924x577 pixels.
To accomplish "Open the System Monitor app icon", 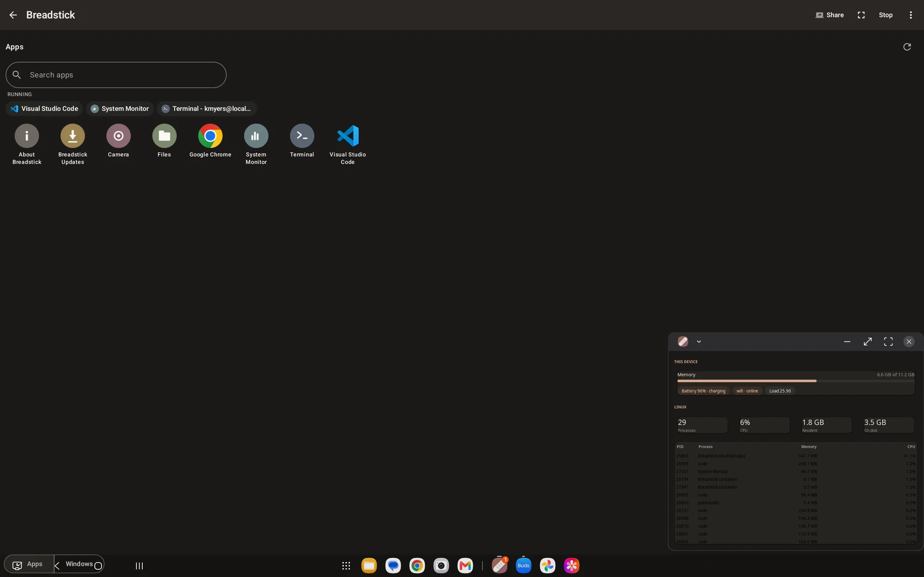I will click(256, 145).
